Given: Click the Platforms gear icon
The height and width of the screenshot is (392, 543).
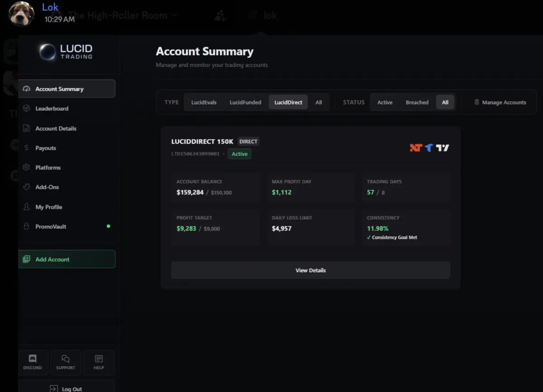Looking at the screenshot, I should 26,167.
